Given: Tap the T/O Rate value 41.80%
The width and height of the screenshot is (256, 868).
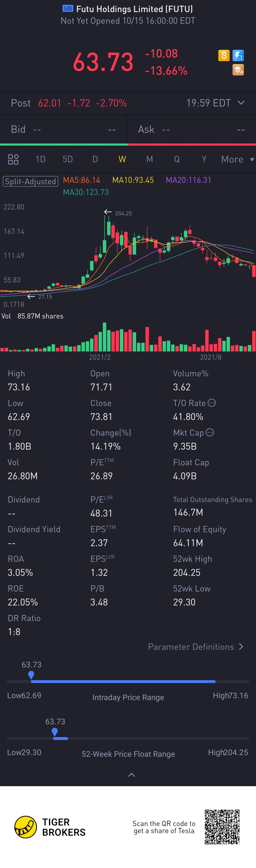Looking at the screenshot, I should tap(188, 417).
